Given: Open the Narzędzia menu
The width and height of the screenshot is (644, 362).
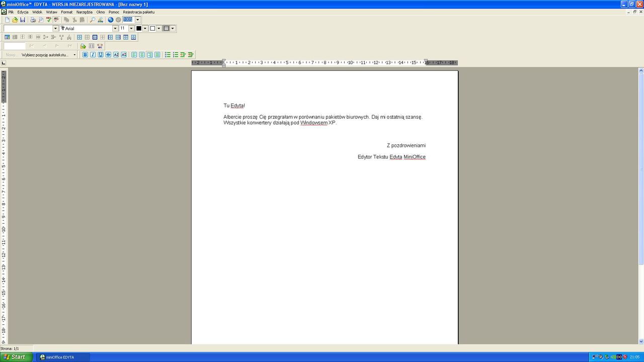Looking at the screenshot, I should point(85,12).
